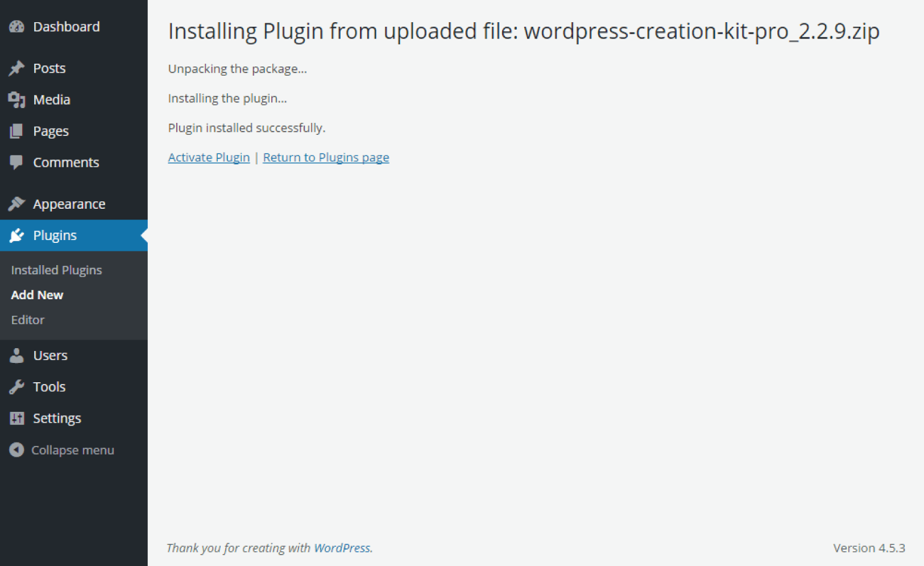Click the 'Plugin installed successfully.' text
This screenshot has width=924, height=566.
(247, 128)
